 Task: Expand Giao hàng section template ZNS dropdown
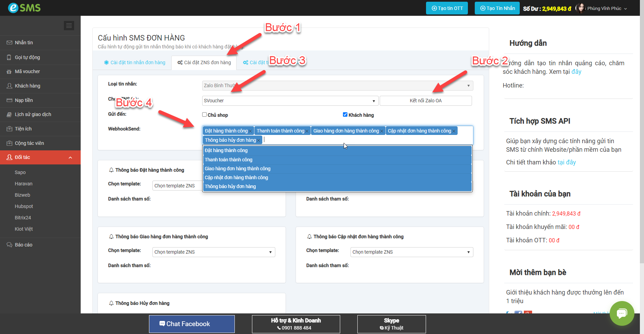point(214,252)
